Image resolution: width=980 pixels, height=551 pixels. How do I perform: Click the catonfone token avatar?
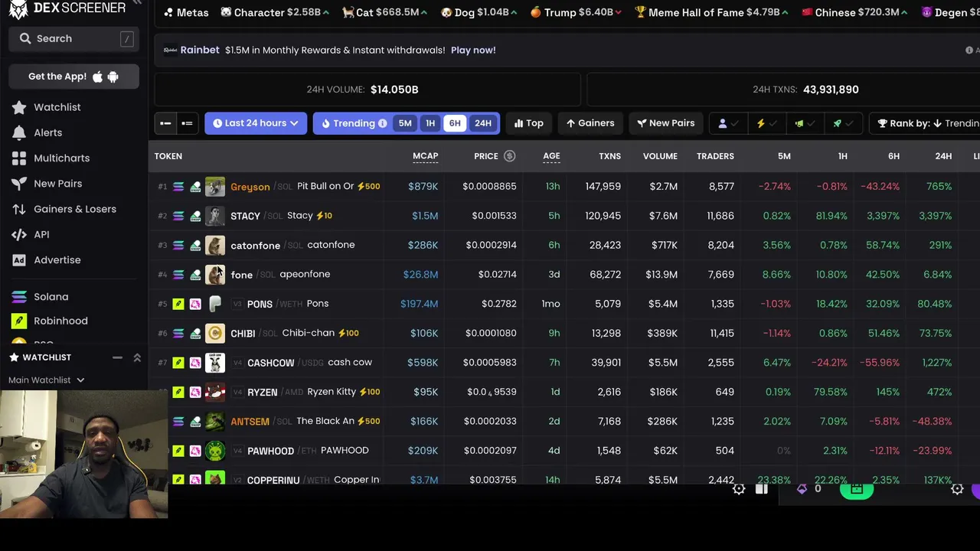tap(215, 245)
